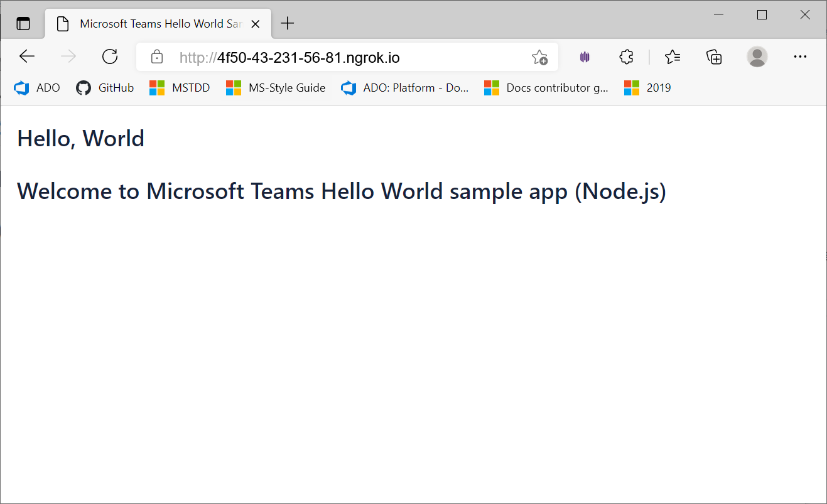Image resolution: width=827 pixels, height=504 pixels.
Task: Open the MS-Style Guide bookmark
Action: click(276, 88)
